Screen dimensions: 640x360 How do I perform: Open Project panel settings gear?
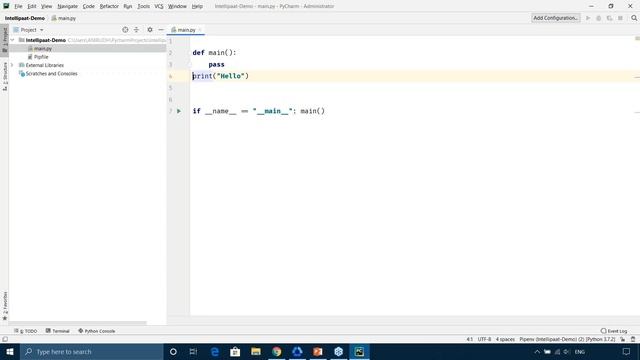[150, 30]
